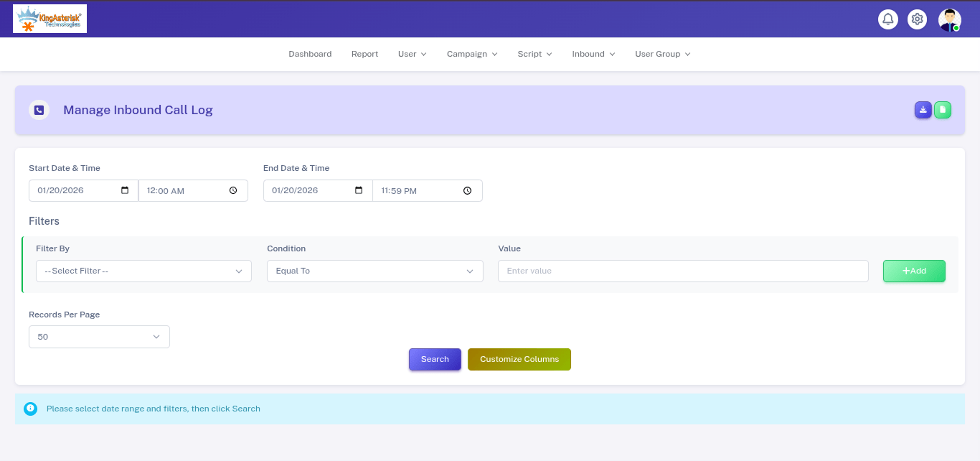Click the notification bell icon
The height and width of the screenshot is (461, 980).
pos(887,19)
